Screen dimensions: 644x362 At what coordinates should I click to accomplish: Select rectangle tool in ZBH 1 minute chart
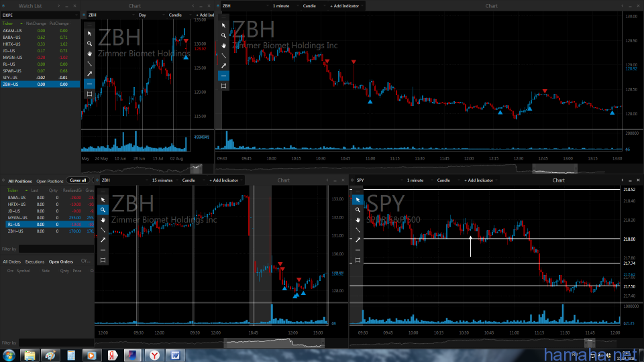pyautogui.click(x=223, y=86)
